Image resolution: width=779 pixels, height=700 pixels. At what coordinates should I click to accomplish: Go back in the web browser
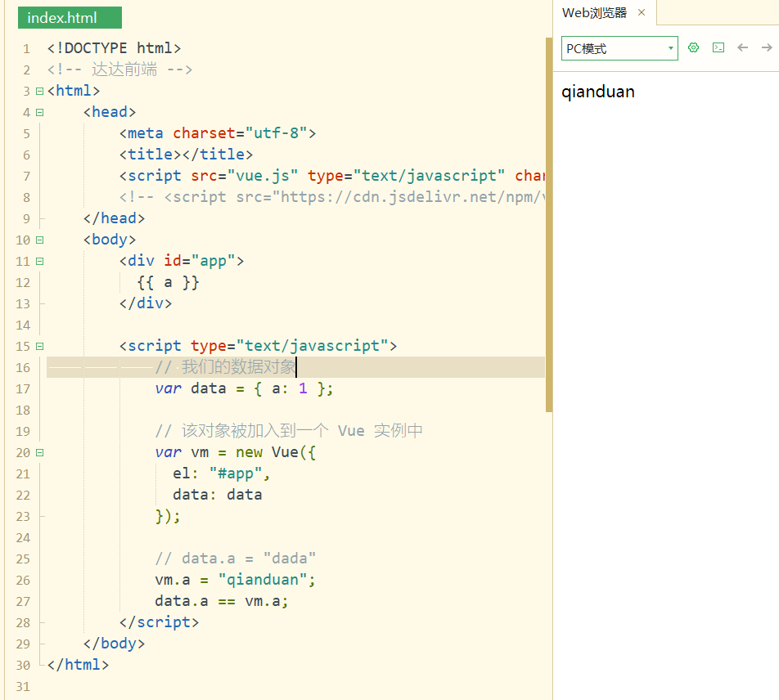pyautogui.click(x=743, y=48)
